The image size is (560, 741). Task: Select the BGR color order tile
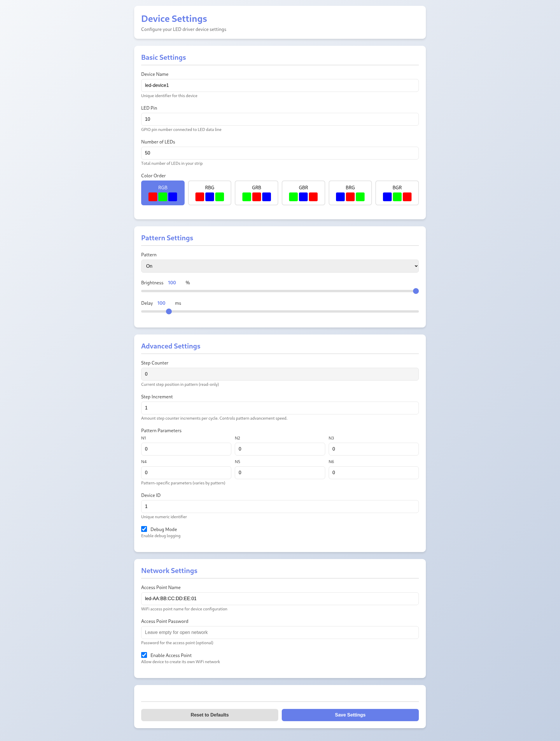397,193
